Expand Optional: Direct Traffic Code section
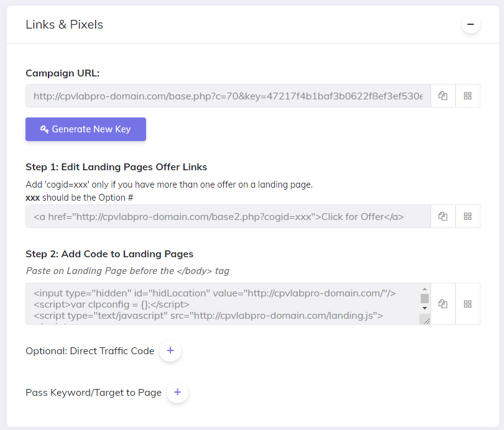The image size is (504, 430). click(x=170, y=350)
